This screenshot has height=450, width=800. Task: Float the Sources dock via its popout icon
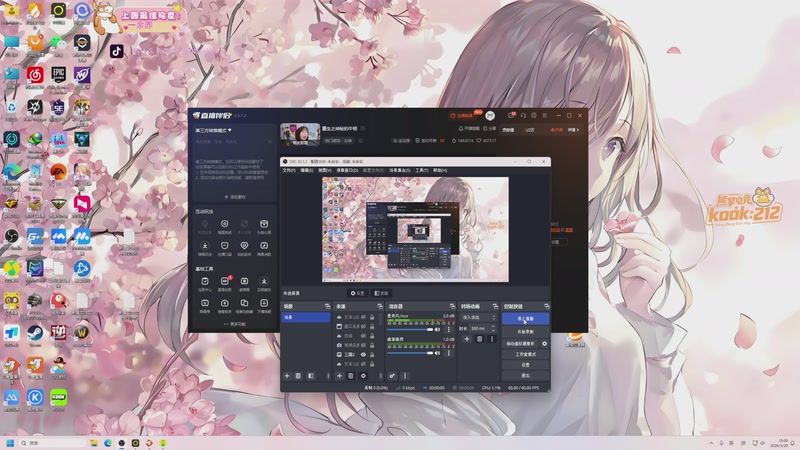380,306
